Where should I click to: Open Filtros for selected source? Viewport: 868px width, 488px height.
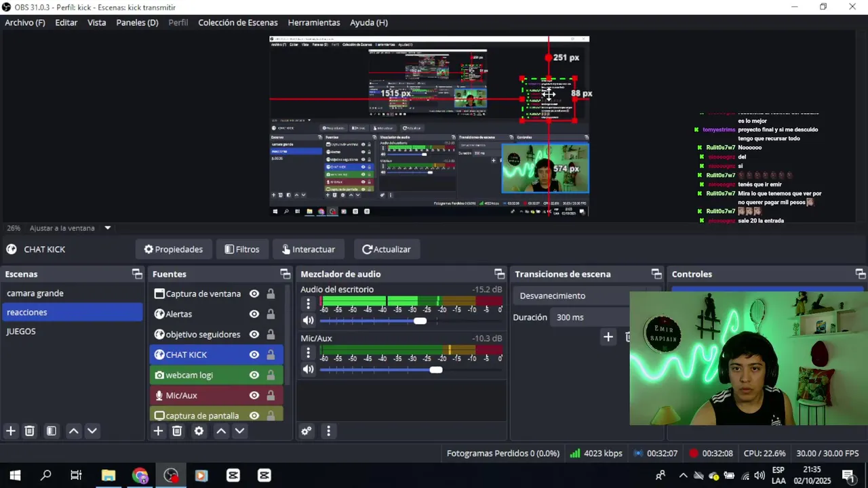click(x=242, y=249)
